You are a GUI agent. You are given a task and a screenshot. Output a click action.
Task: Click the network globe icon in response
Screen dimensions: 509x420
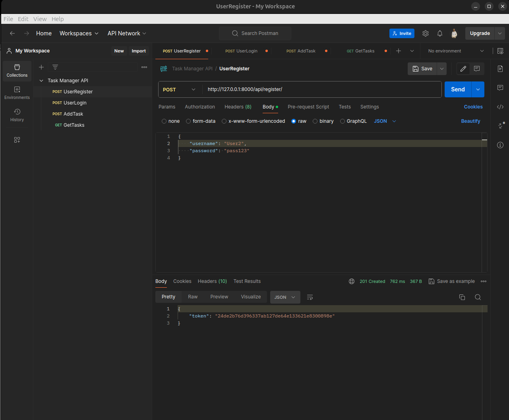click(x=352, y=281)
